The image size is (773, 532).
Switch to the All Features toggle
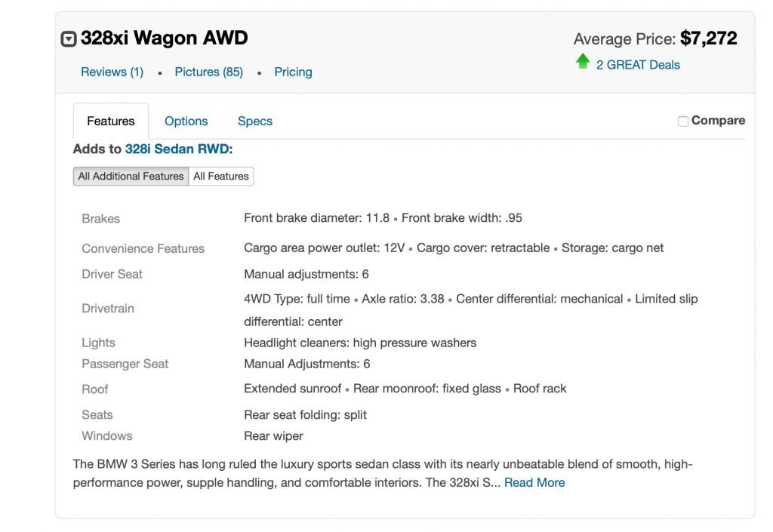coord(221,177)
